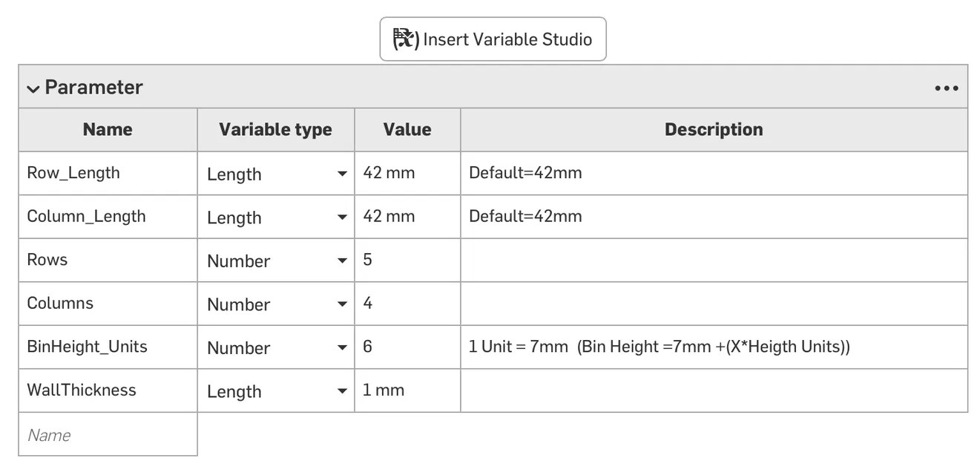Open the Columns variable type selector
The width and height of the screenshot is (980, 464).
342,304
